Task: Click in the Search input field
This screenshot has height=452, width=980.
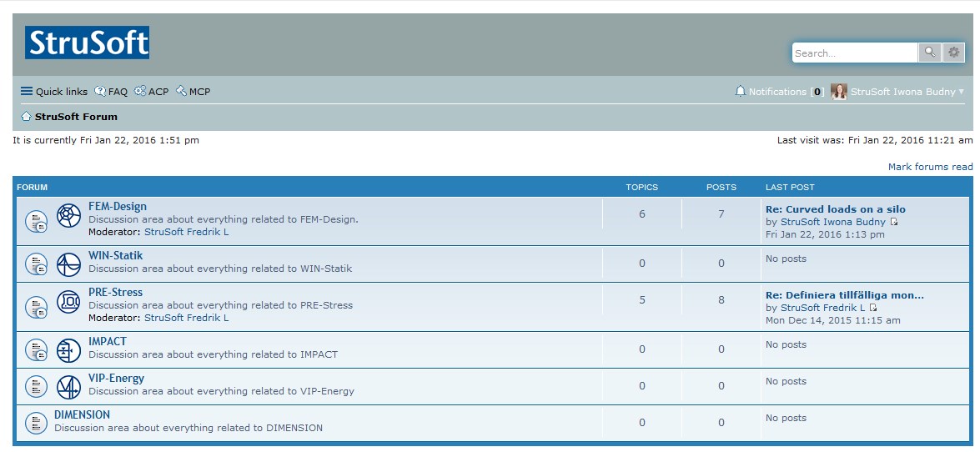Action: tap(854, 53)
